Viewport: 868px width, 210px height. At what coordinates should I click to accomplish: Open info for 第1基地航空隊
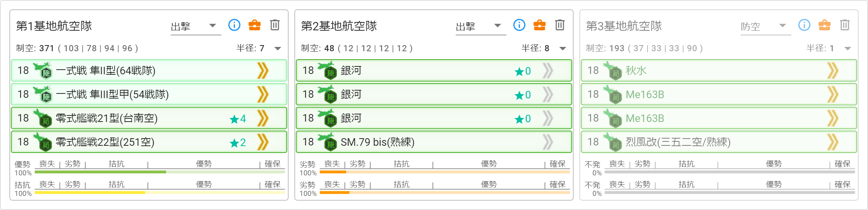coord(234,25)
